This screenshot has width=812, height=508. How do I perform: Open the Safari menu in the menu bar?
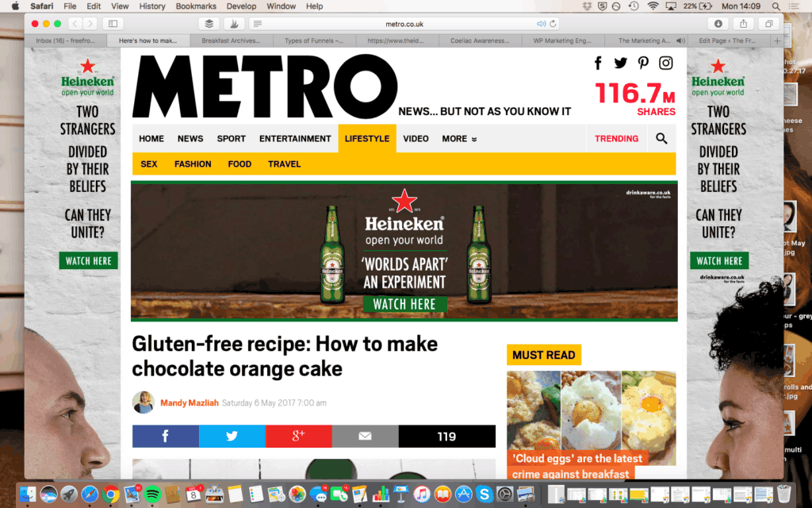(x=41, y=6)
